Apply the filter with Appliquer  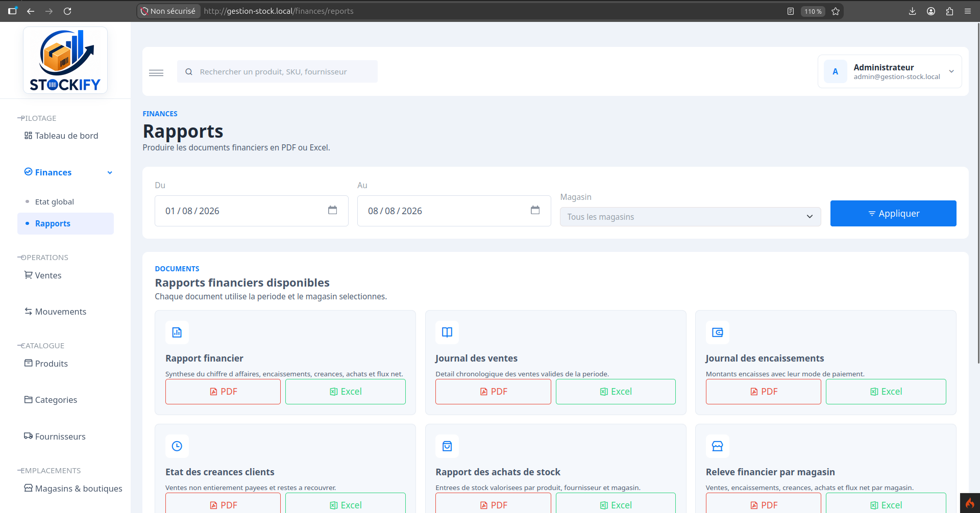pos(893,213)
